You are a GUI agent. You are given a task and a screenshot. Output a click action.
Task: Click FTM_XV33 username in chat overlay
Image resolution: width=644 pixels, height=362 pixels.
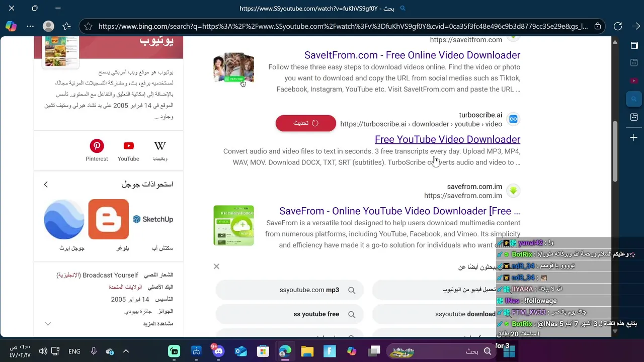[x=528, y=312]
